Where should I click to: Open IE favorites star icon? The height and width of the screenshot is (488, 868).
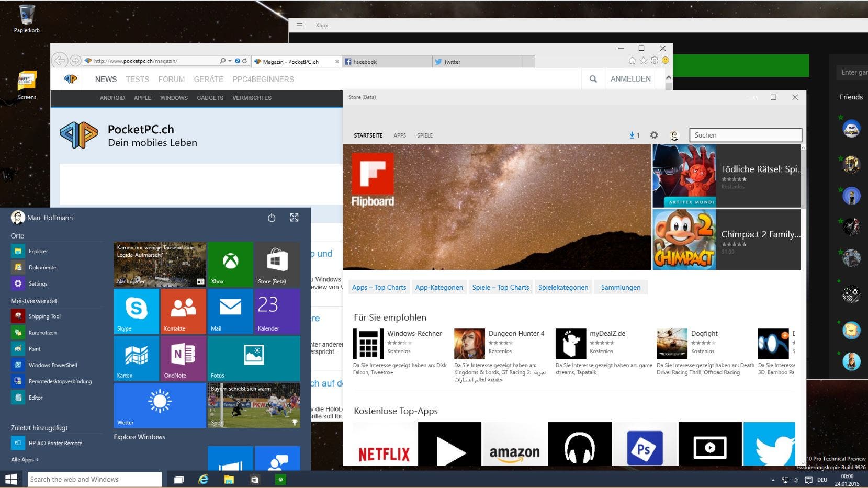coord(643,61)
